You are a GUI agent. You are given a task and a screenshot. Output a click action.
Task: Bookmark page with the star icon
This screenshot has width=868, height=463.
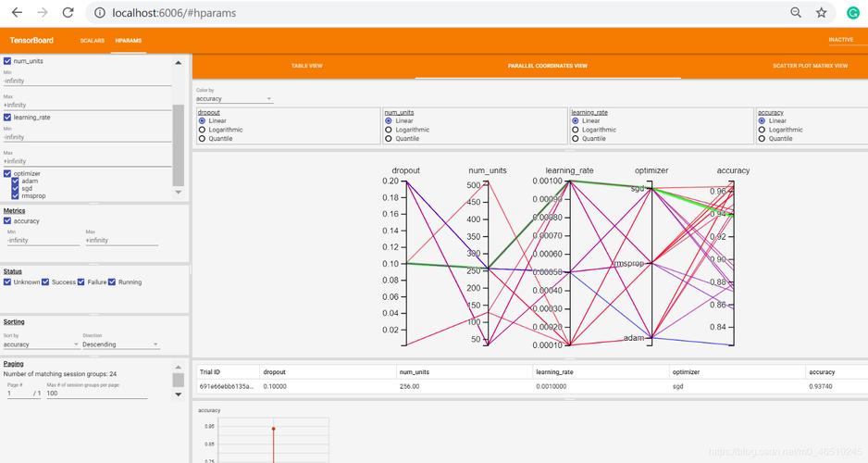click(x=822, y=12)
